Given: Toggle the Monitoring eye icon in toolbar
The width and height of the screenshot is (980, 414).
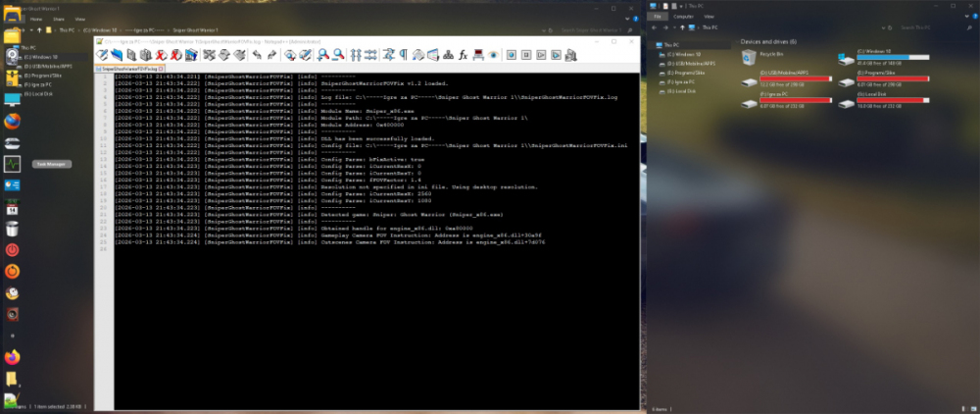Looking at the screenshot, I should pos(495,55).
